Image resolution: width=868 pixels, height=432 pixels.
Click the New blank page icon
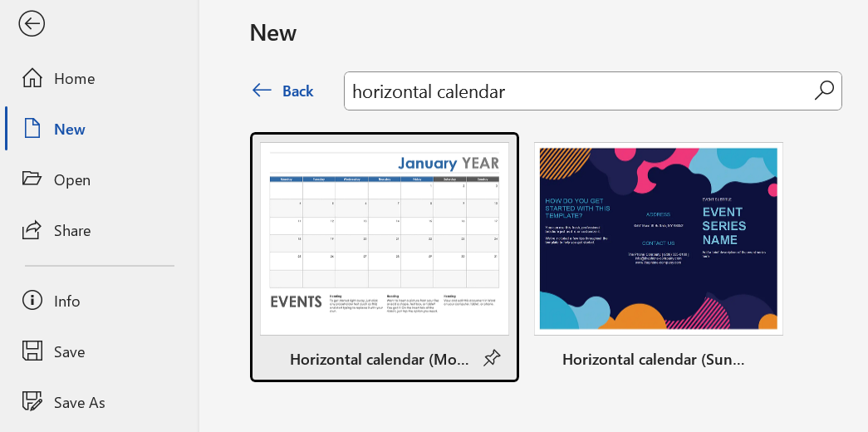tap(32, 129)
